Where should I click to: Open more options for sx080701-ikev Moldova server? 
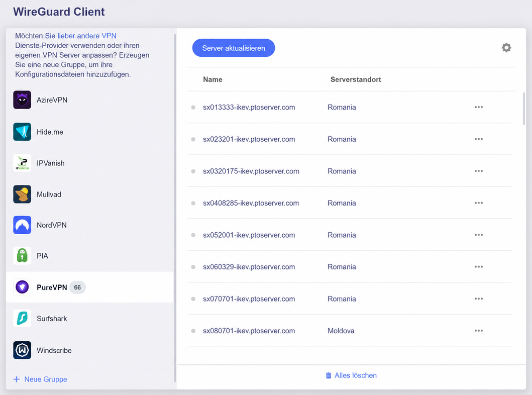point(478,331)
